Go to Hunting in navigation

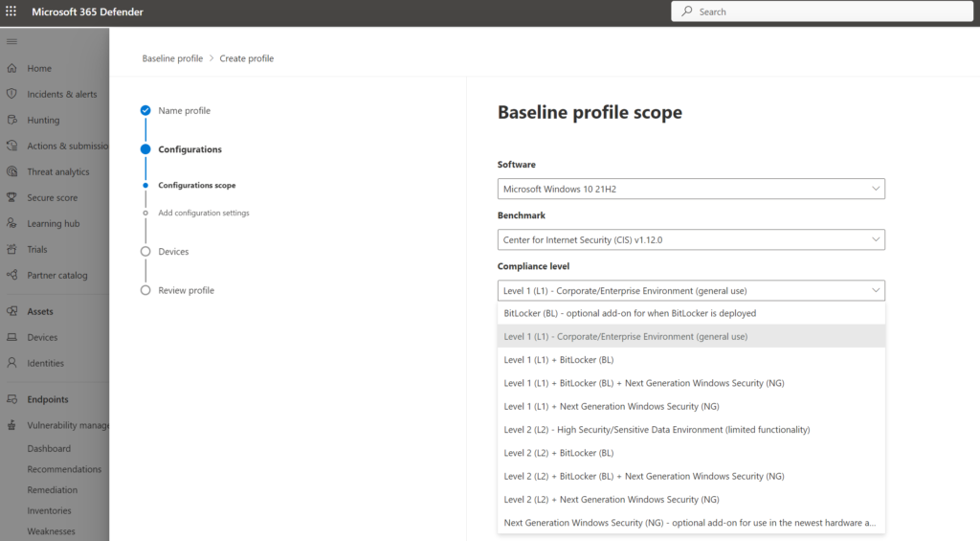coord(43,120)
